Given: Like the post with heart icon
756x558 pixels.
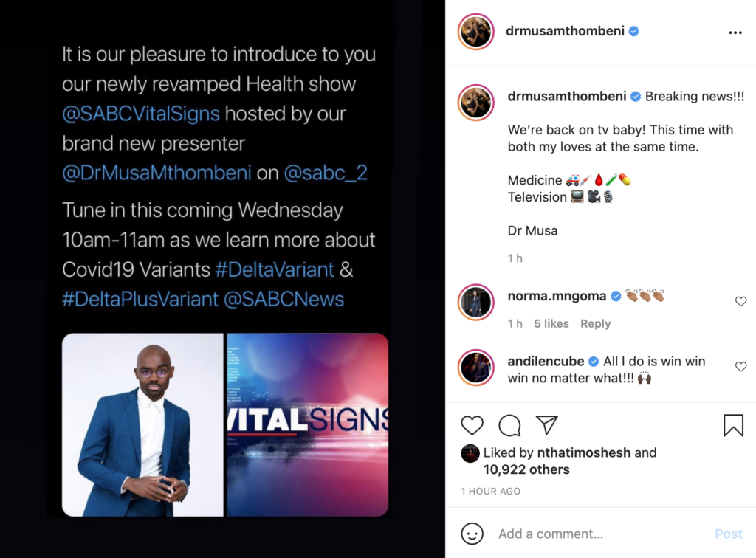Looking at the screenshot, I should click(x=472, y=425).
